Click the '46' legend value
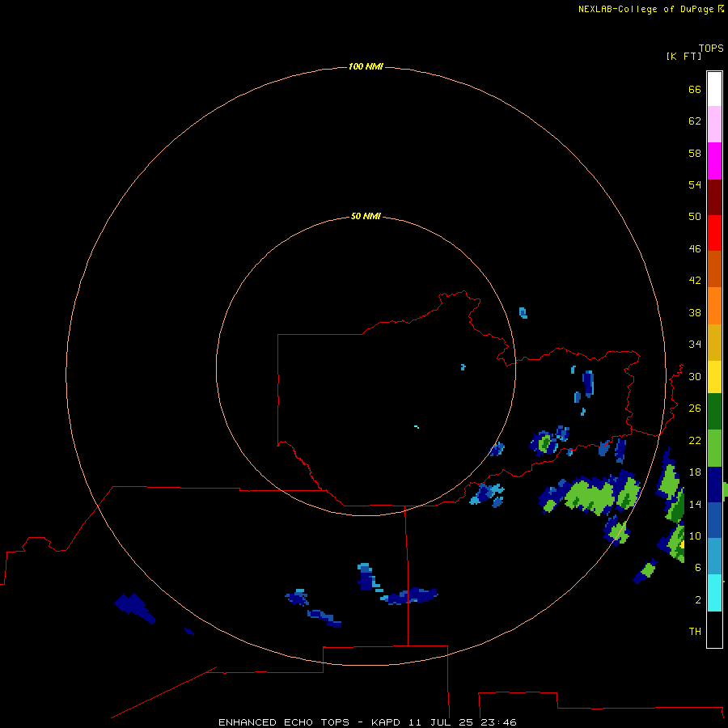Viewport: 728px width, 728px height. (x=695, y=249)
